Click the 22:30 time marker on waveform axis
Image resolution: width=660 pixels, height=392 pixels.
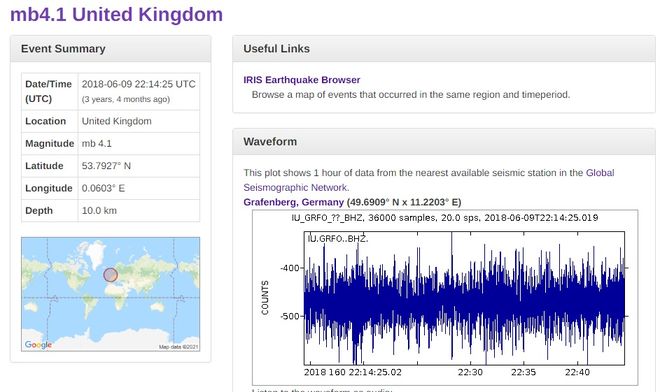[x=470, y=372]
